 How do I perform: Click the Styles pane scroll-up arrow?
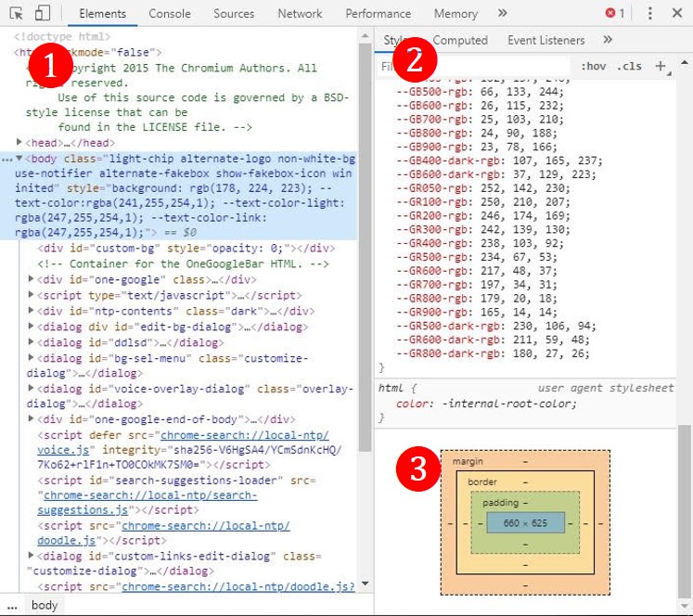pos(684,62)
